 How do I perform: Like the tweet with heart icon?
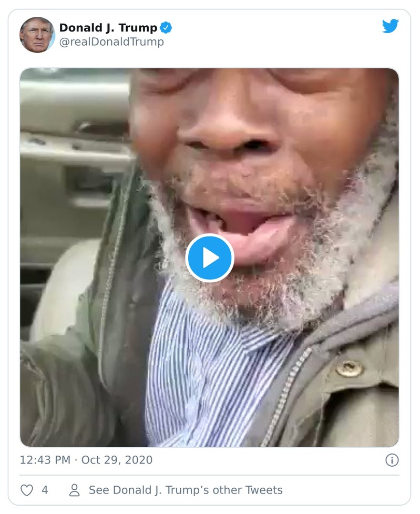(x=27, y=490)
